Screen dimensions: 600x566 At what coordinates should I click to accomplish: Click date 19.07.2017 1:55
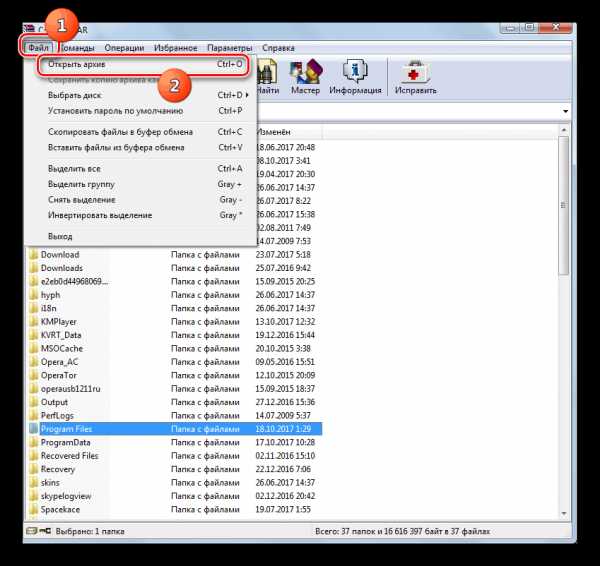(x=283, y=509)
